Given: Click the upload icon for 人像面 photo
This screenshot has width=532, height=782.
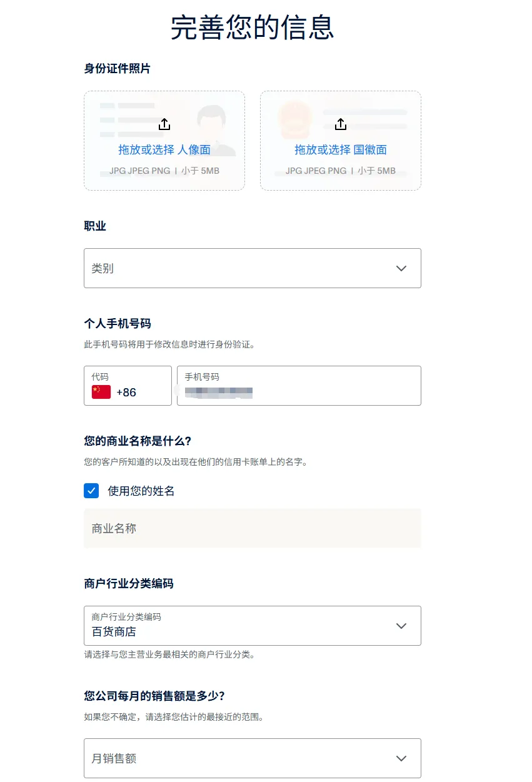Looking at the screenshot, I should coord(164,124).
